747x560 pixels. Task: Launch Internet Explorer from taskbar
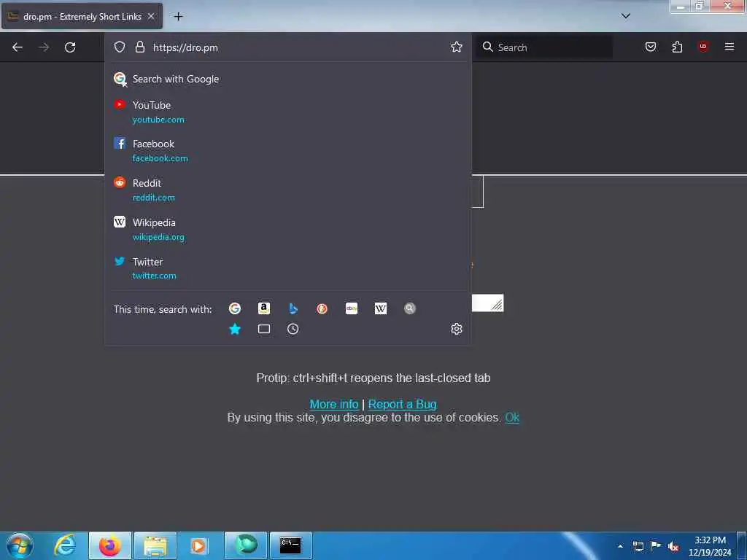(x=65, y=545)
